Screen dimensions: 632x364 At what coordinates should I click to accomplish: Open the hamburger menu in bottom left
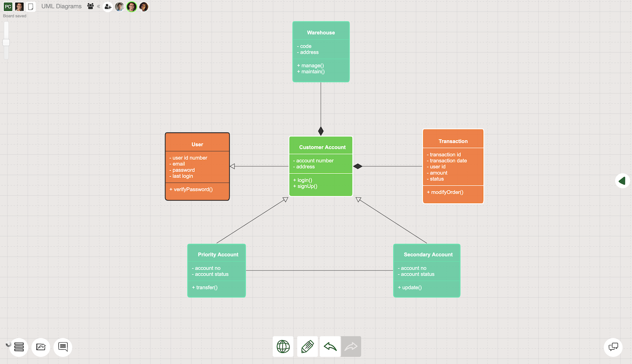(19, 347)
